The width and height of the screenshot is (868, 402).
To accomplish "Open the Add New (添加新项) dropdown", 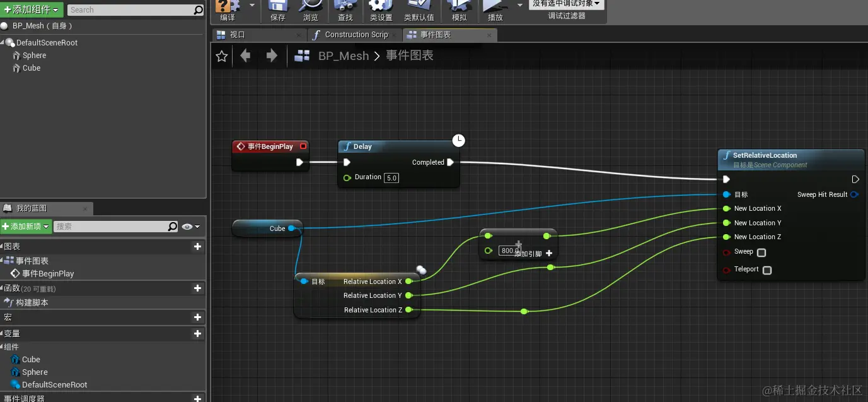I will [x=25, y=226].
